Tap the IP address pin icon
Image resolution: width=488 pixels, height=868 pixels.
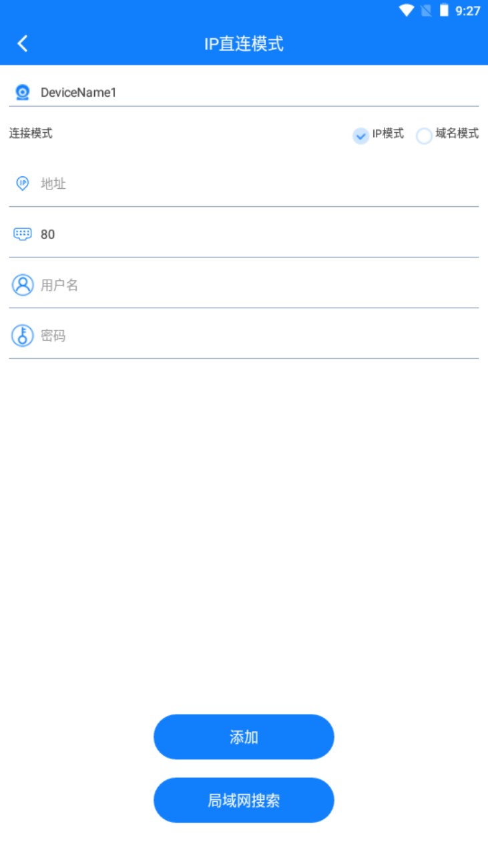coord(23,183)
